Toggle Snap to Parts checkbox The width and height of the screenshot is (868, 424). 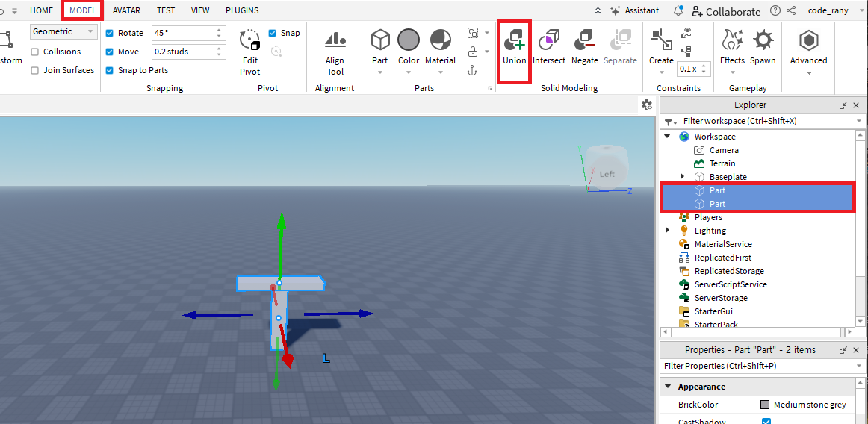click(110, 70)
